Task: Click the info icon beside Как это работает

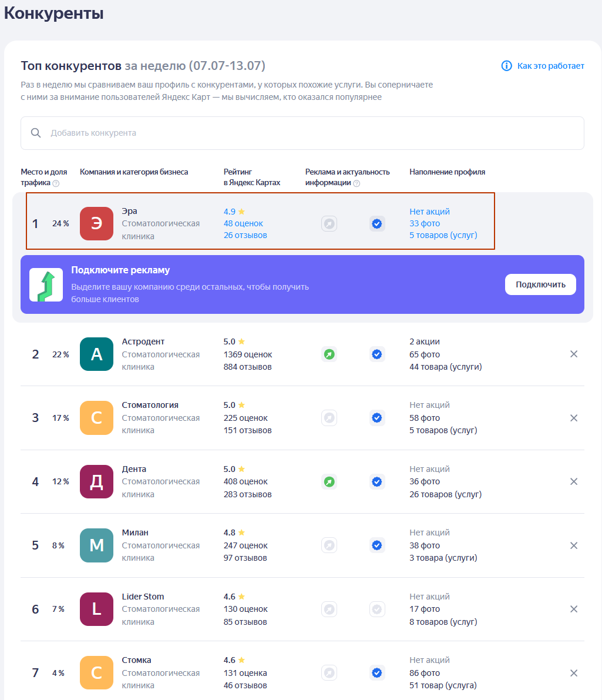Action: tap(506, 66)
